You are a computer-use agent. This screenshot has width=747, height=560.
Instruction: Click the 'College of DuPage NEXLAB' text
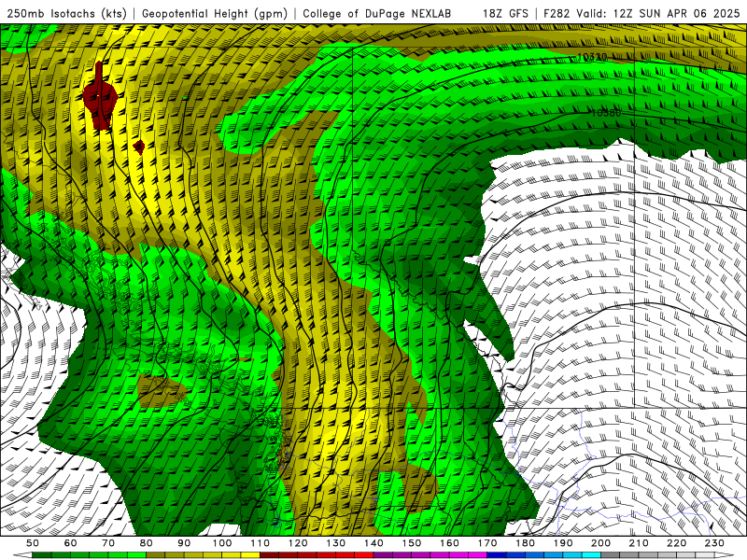tap(376, 13)
